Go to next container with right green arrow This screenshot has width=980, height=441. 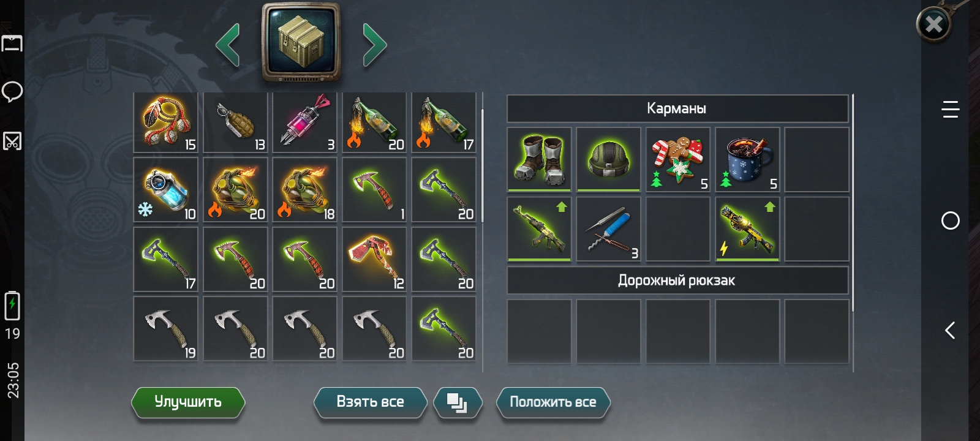click(374, 44)
